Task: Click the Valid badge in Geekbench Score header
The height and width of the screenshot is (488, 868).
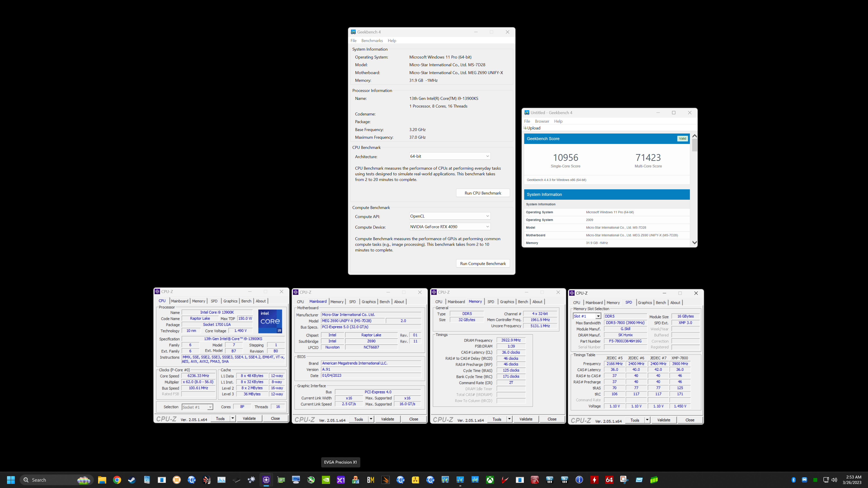Action: pyautogui.click(x=682, y=138)
